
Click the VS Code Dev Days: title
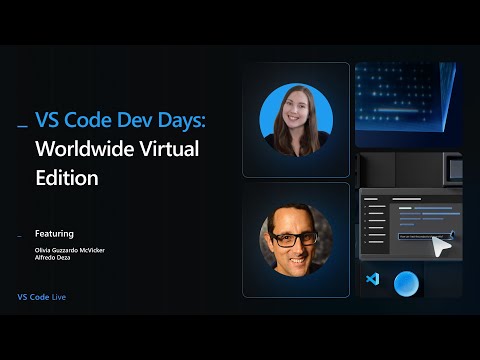[x=120, y=120]
